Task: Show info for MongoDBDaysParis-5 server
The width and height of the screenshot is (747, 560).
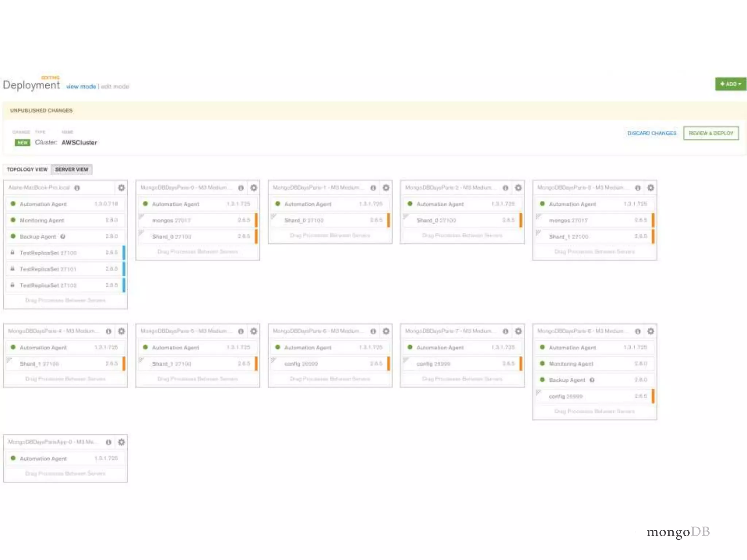Action: (241, 331)
